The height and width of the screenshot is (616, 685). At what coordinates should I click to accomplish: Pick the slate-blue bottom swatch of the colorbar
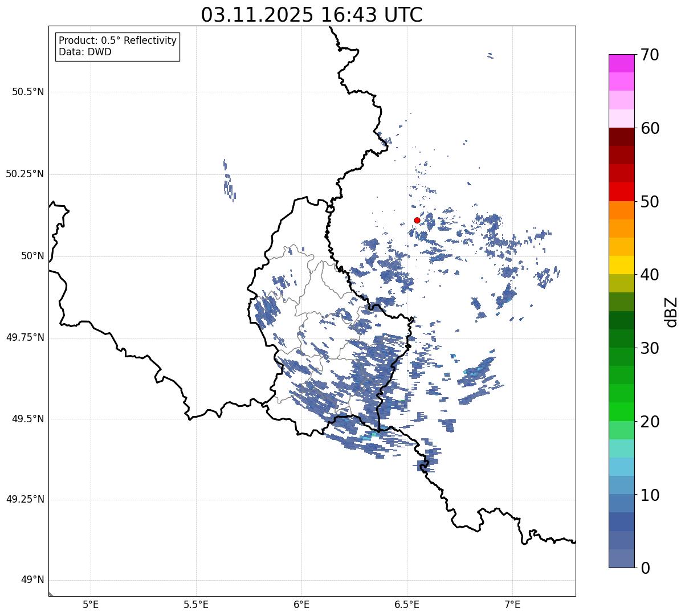point(621,558)
